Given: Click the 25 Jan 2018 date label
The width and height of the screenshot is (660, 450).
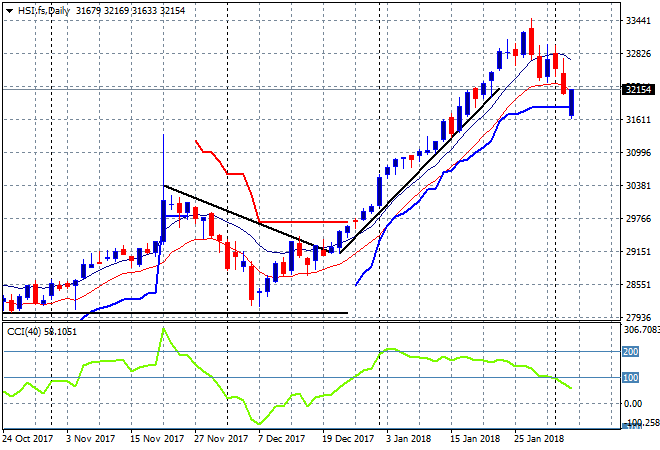Looking at the screenshot, I should coord(539,439).
